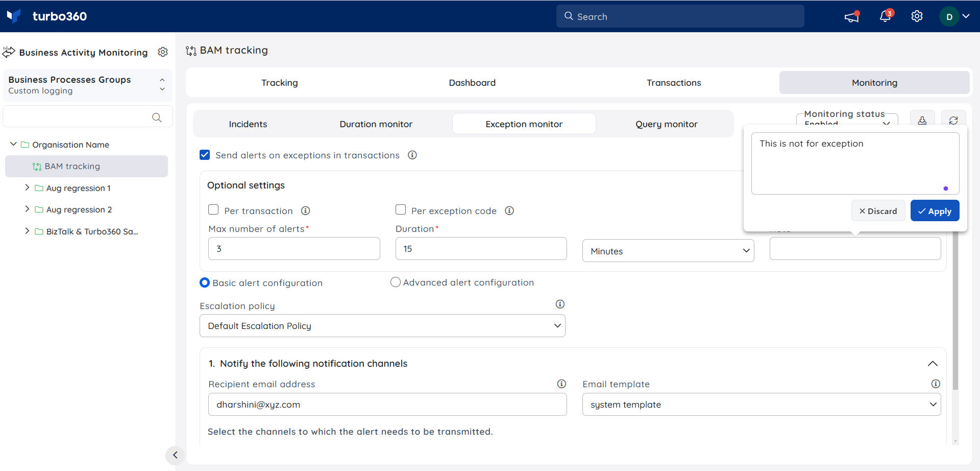
Task: Click info icon beside Send alerts on exceptions
Action: tap(412, 155)
